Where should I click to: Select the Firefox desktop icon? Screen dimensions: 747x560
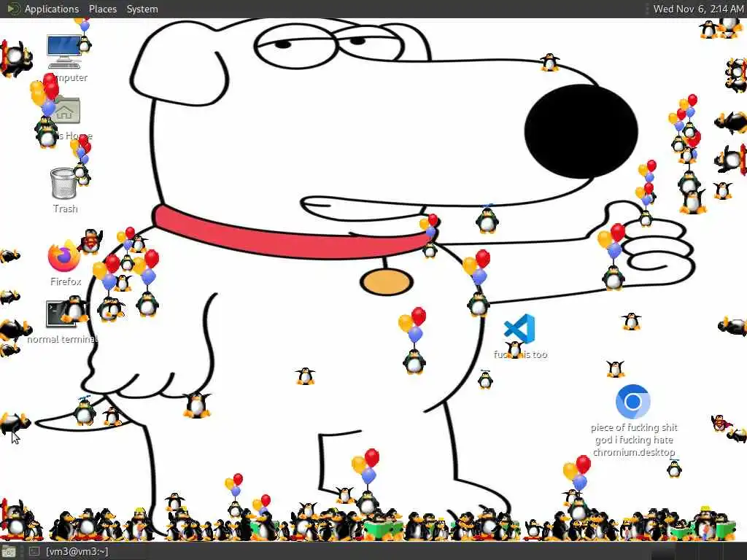(x=64, y=256)
